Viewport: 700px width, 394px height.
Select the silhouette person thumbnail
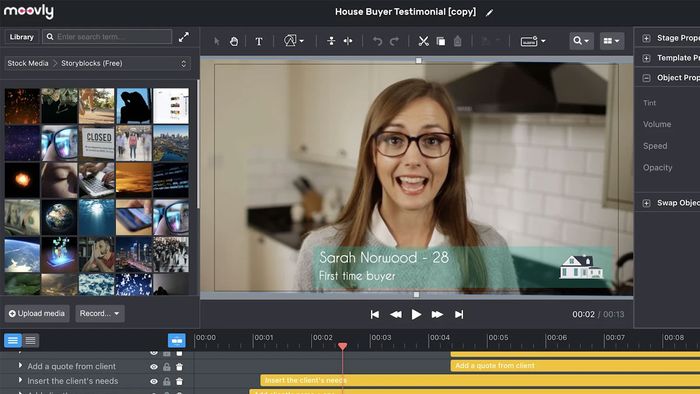pos(133,106)
